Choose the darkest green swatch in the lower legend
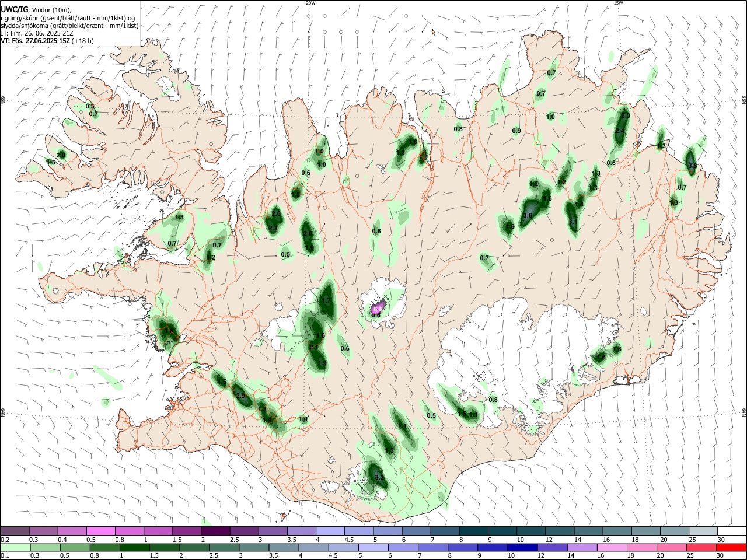Image resolution: width=747 pixels, height=560 pixels. (x=134, y=548)
